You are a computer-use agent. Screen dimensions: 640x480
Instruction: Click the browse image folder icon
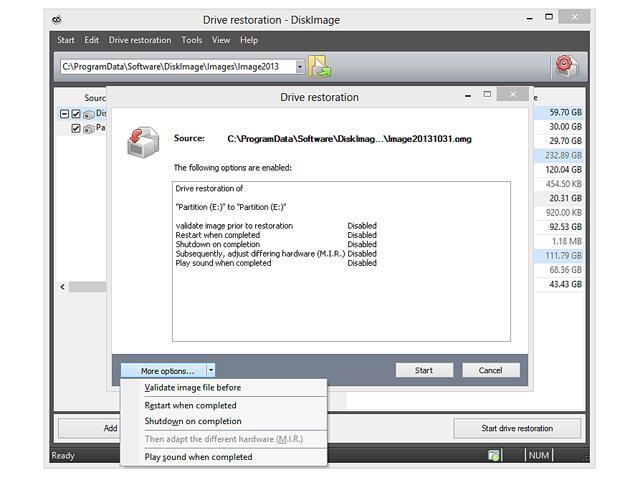pos(320,67)
